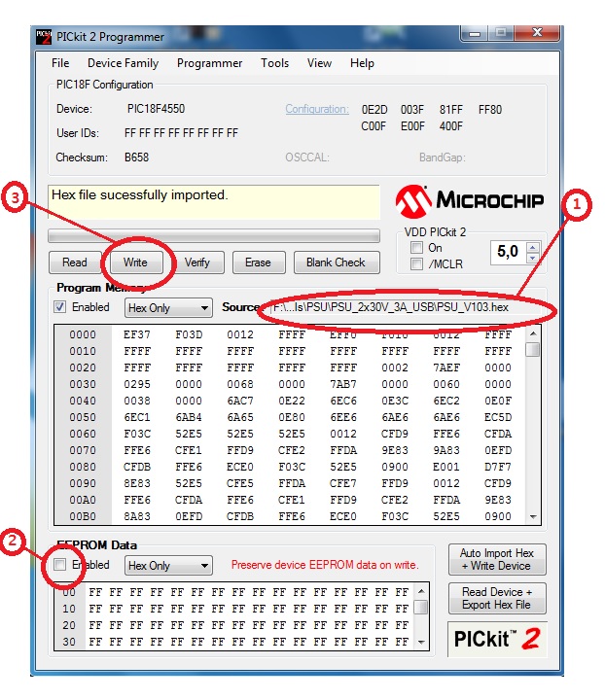Click the programming progress bar
The height and width of the screenshot is (700, 605).
click(x=214, y=235)
